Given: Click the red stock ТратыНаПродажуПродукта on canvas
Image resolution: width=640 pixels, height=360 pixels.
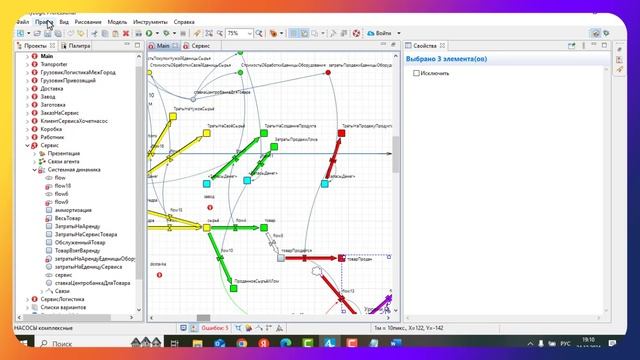Looking at the screenshot, I should click(341, 133).
